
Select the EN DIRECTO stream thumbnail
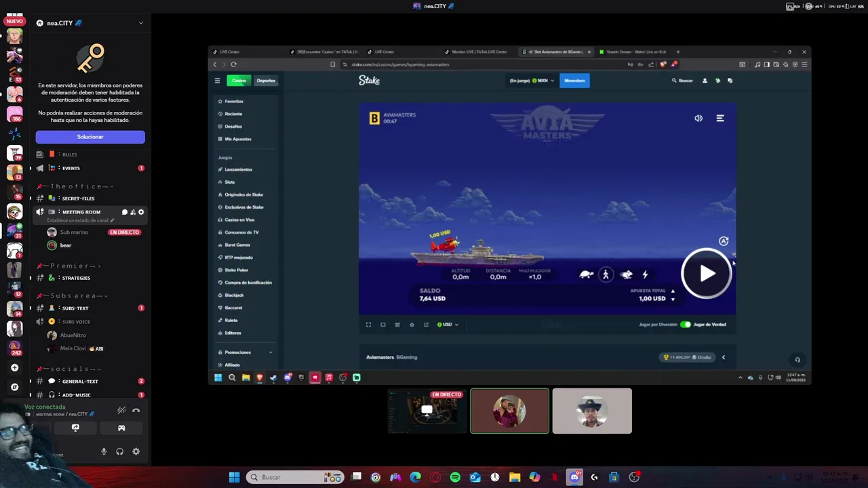(x=427, y=411)
